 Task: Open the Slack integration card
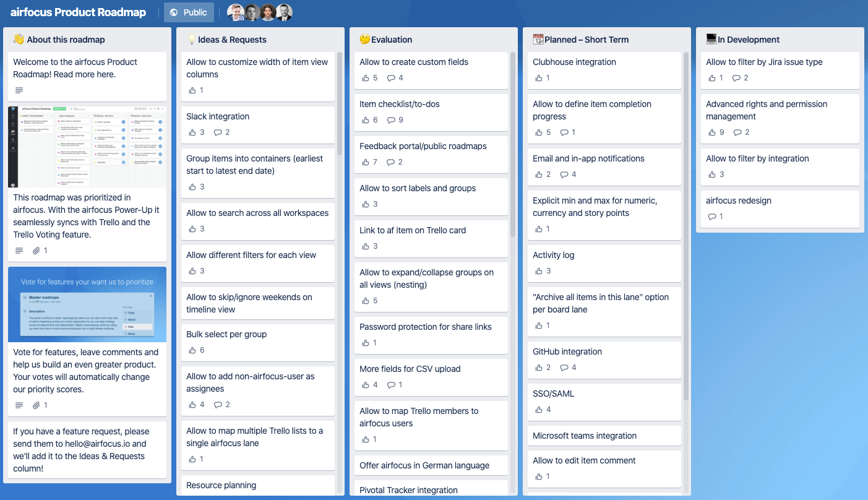click(257, 124)
